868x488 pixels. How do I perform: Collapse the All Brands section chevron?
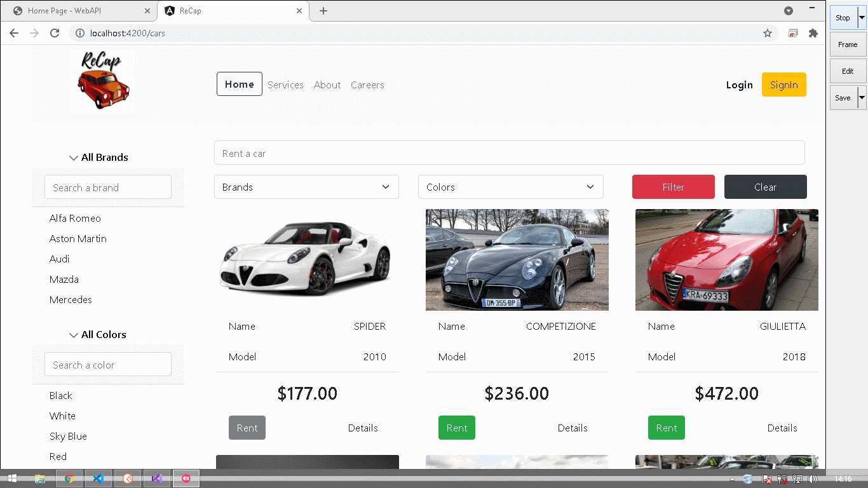coord(73,158)
